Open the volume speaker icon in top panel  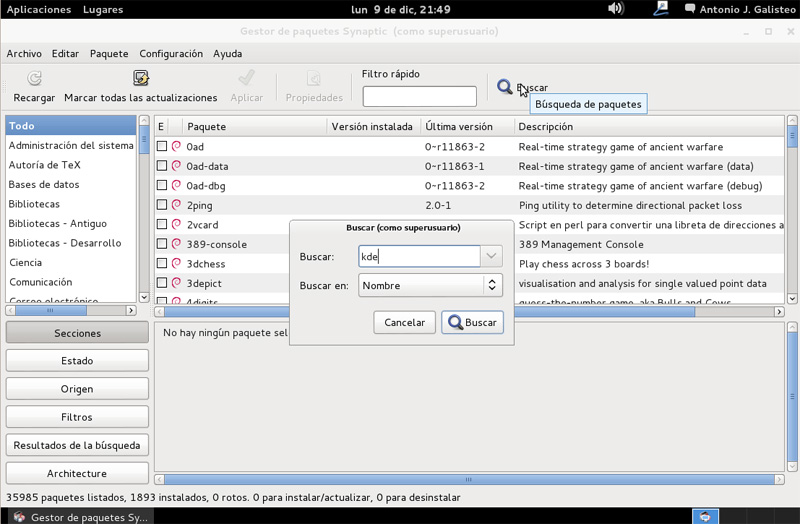tap(616, 9)
